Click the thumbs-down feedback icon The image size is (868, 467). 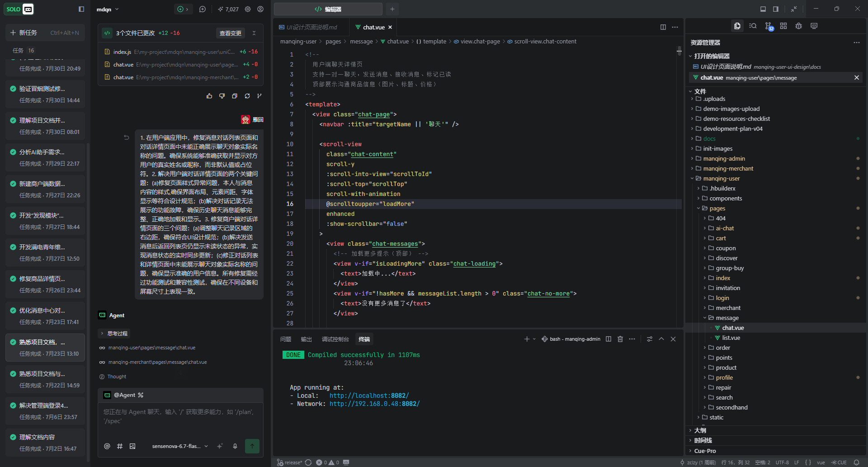click(222, 96)
